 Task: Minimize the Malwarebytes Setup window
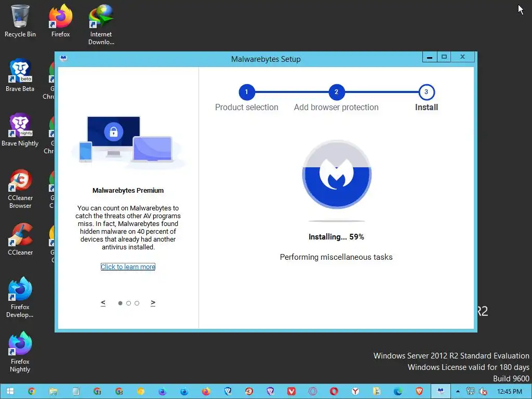click(x=430, y=57)
